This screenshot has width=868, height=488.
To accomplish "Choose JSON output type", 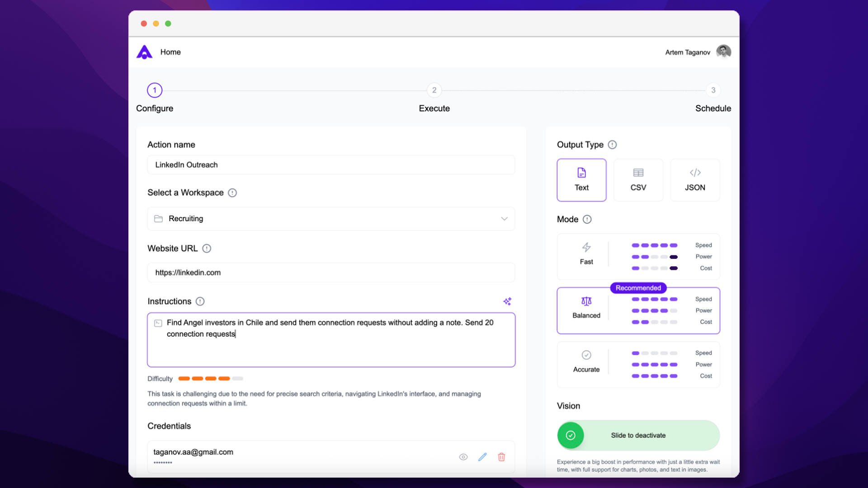I will pyautogui.click(x=695, y=180).
